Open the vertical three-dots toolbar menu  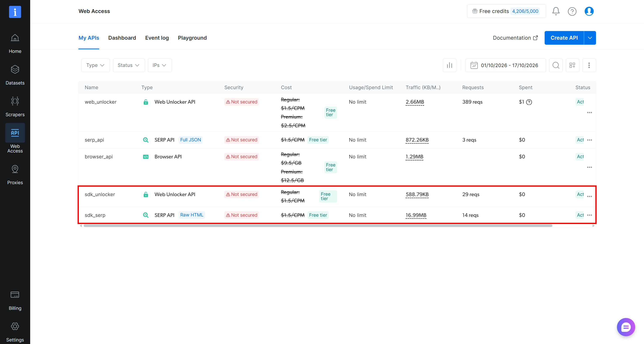(589, 65)
